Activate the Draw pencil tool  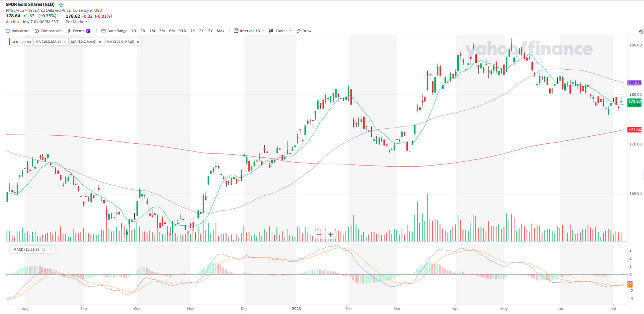(x=304, y=31)
